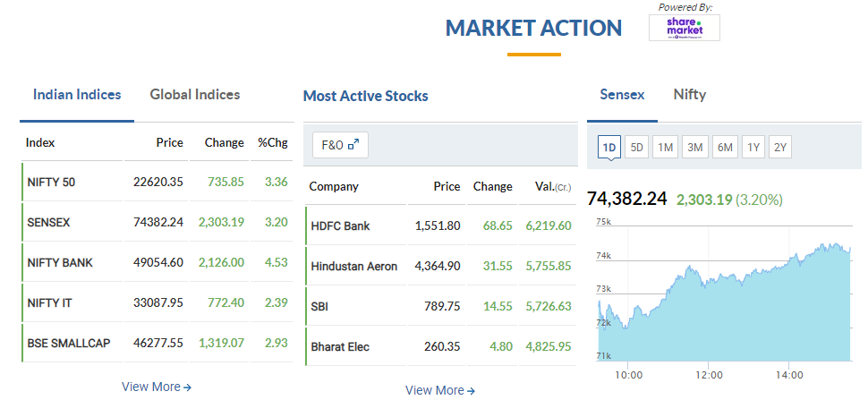This screenshot has height=417, width=868.
Task: Open the HDFC Bank stock page
Action: pyautogui.click(x=339, y=226)
